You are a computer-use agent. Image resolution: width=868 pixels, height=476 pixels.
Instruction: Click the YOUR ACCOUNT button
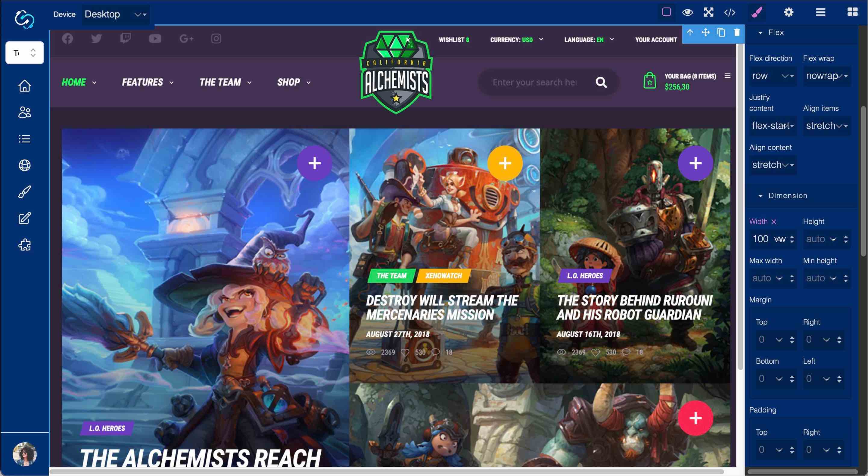[x=655, y=40]
